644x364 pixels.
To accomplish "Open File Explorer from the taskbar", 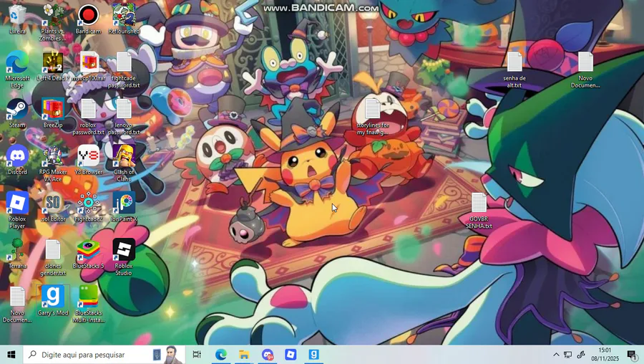I will pyautogui.click(x=244, y=355).
